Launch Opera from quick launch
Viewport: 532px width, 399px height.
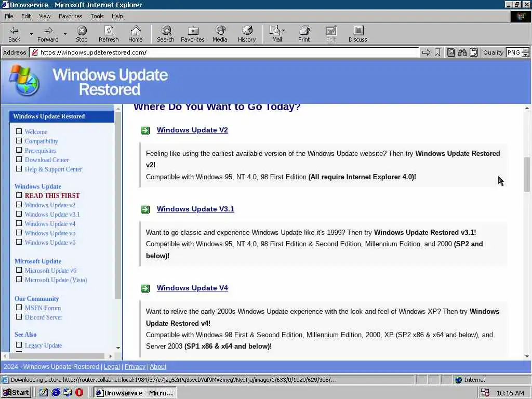(79, 393)
